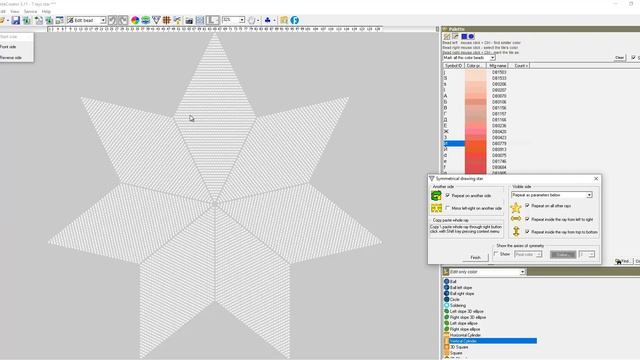Screen dimensions: 640x360
Task: Select the Left slope 3D ellipse shape
Action: click(x=467, y=311)
